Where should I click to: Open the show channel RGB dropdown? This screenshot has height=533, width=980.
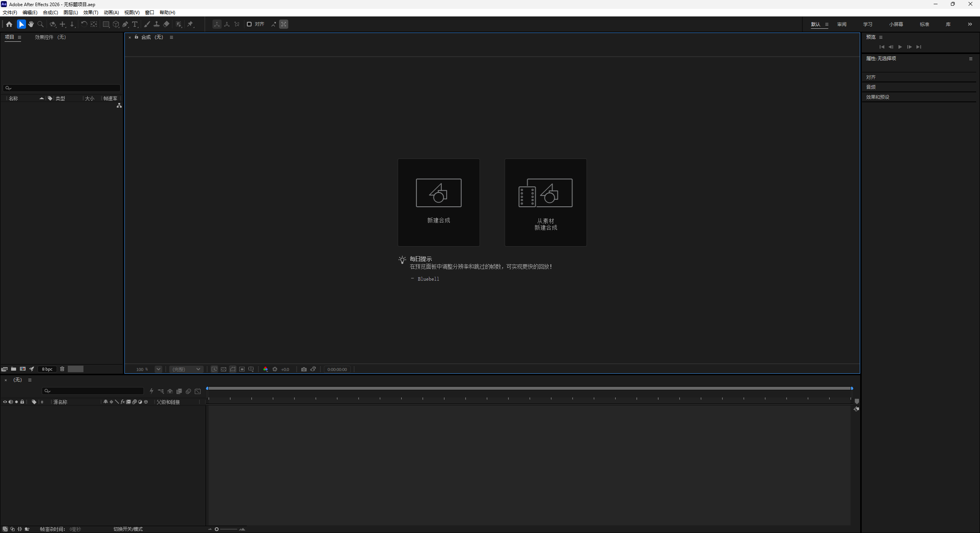pos(266,370)
